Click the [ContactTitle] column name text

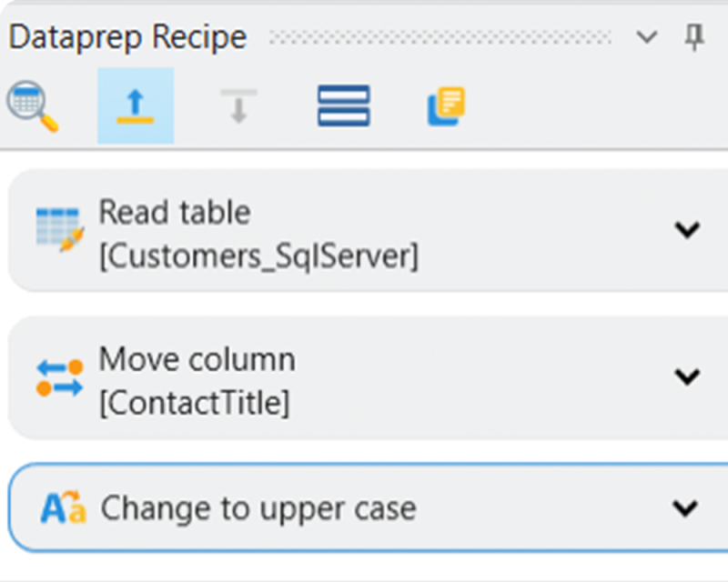coord(194,404)
